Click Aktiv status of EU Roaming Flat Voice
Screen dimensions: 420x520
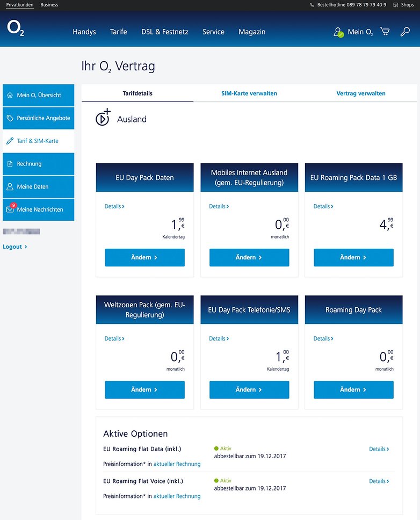point(223,481)
